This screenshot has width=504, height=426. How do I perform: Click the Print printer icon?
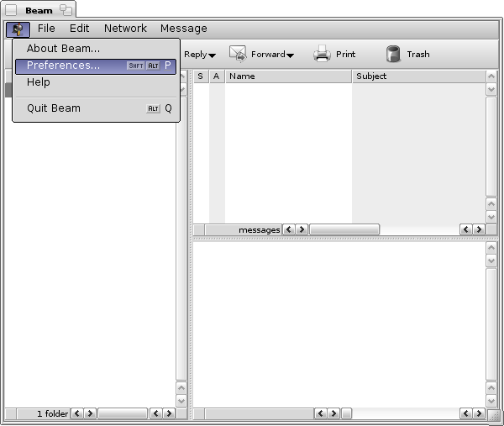[323, 55]
